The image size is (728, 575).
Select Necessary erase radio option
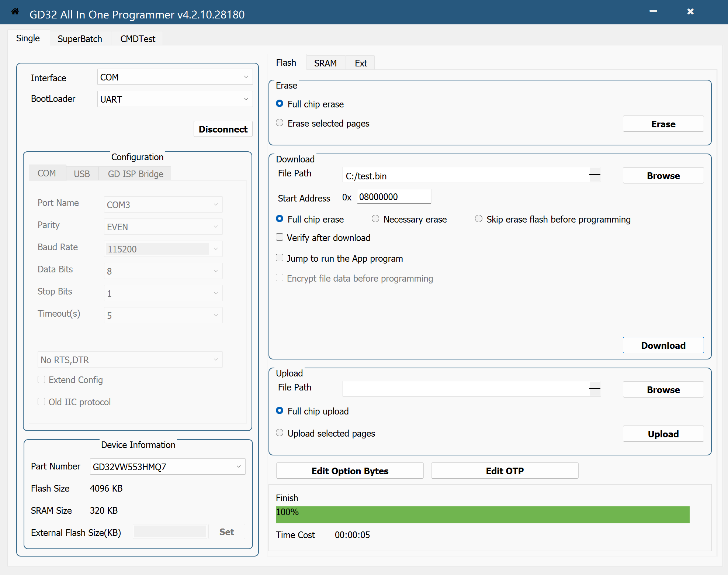pos(375,219)
